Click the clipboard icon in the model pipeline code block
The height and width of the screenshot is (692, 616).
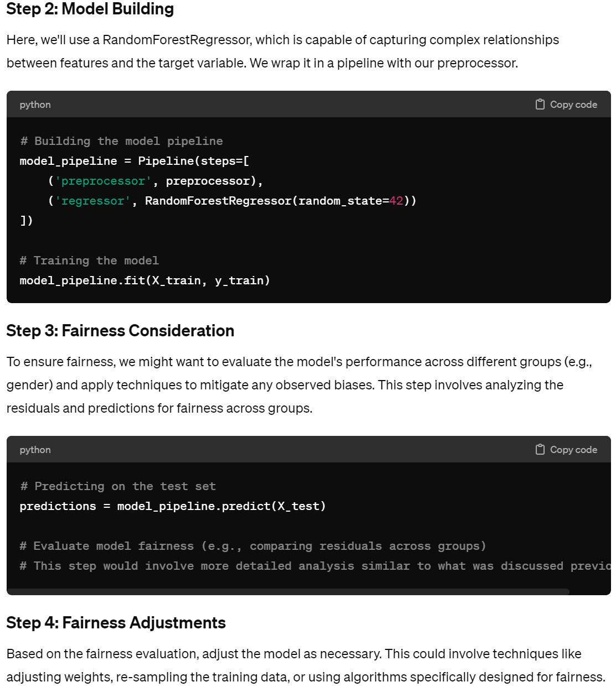(540, 105)
